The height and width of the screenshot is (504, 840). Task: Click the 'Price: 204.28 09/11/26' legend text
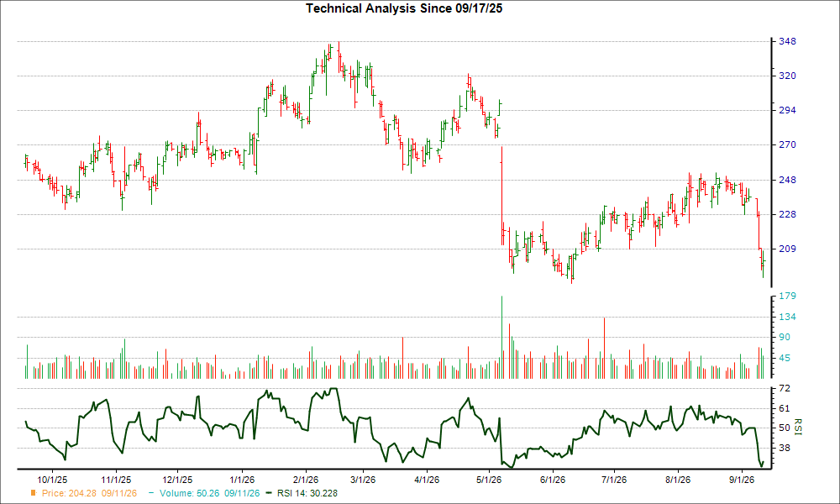(90, 493)
